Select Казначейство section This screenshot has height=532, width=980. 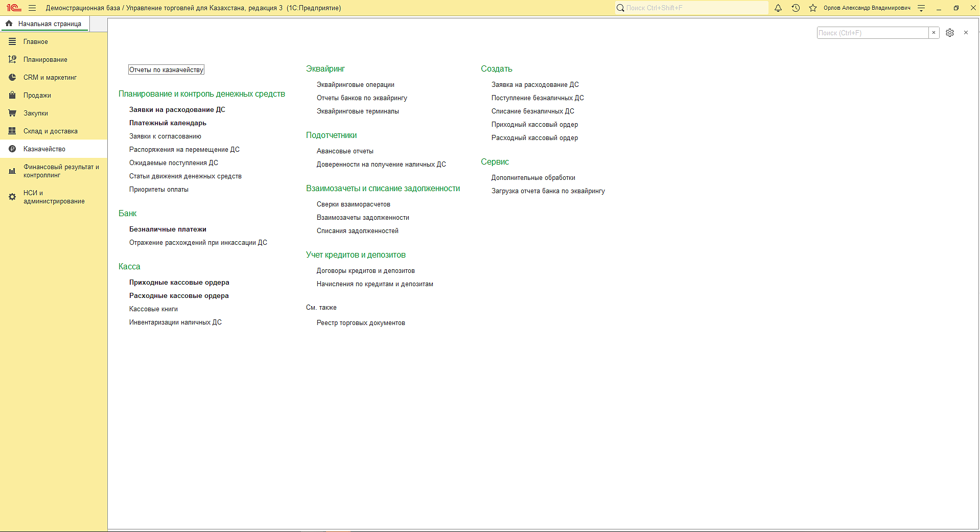[x=54, y=149]
